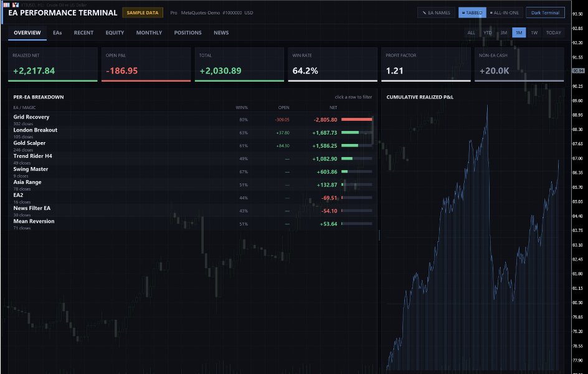Click the second chart icon beside XTIUSD title
The image size is (588, 374).
[x=16, y=5]
